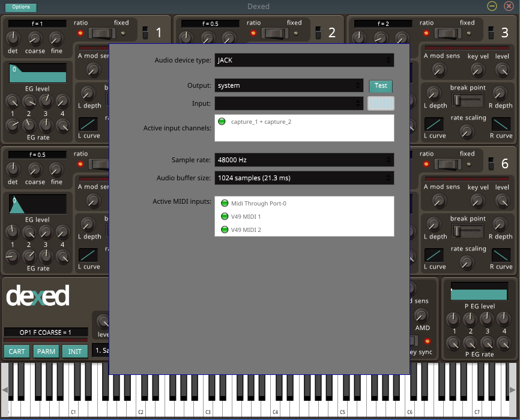Click operator 3 R curve icon
This screenshot has height=420, width=520.
(501, 124)
